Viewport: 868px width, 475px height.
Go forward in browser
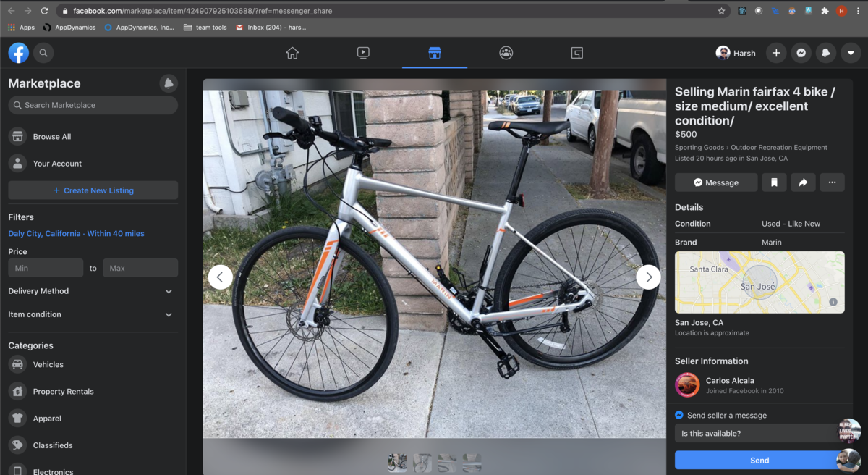27,11
